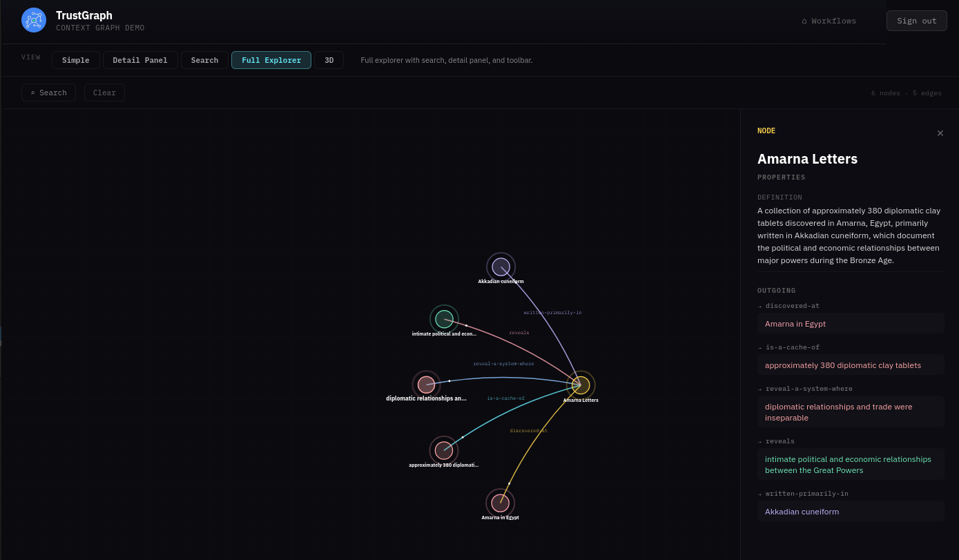The image size is (959, 560).
Task: Close the node detail panel
Action: [940, 133]
